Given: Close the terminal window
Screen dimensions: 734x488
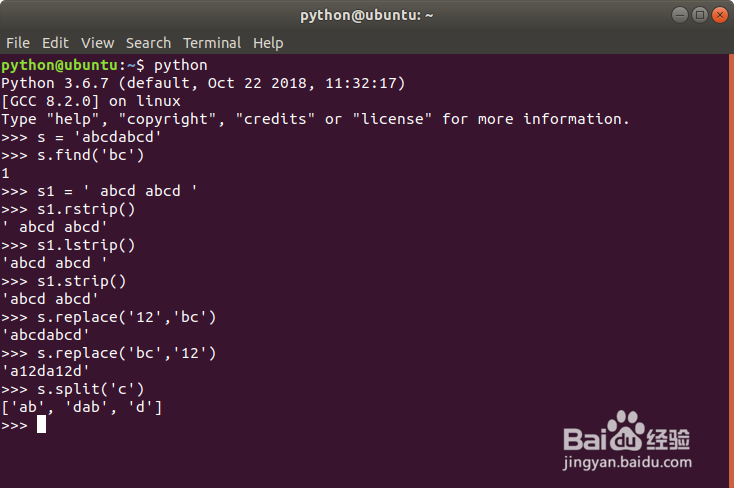Looking at the screenshot, I should coord(717,15).
